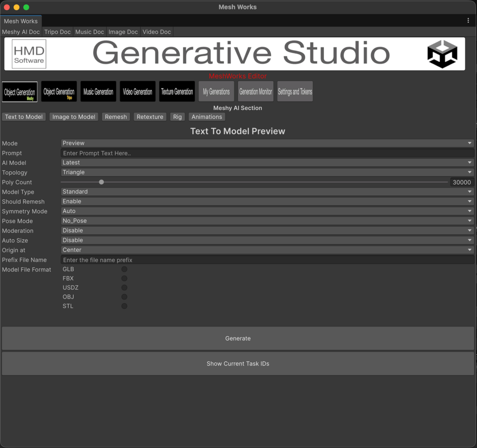Select the Remesh button
The width and height of the screenshot is (477, 448).
tap(116, 117)
